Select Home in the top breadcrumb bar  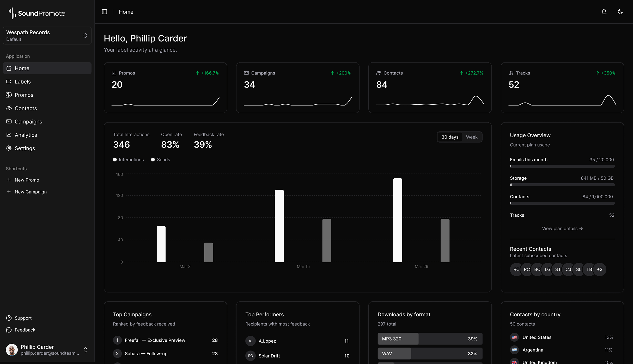coord(126,12)
